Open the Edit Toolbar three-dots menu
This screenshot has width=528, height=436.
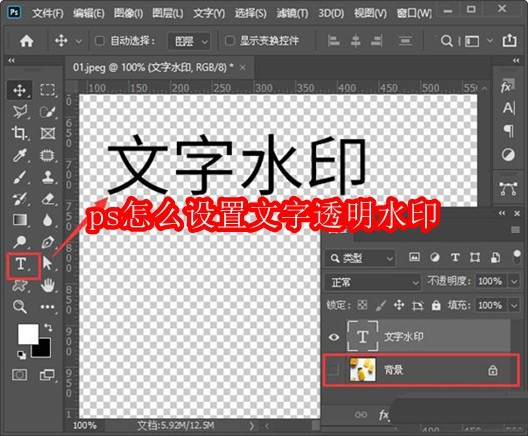[x=47, y=307]
